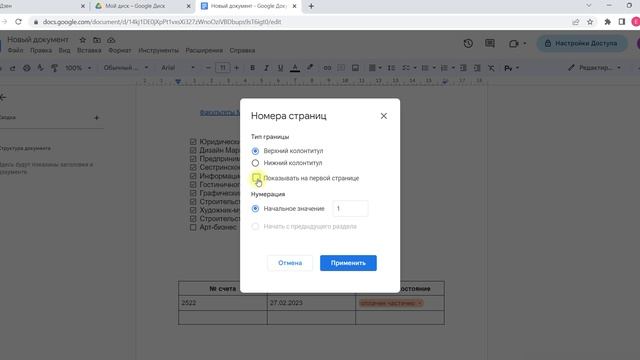Open the text alignment dropdown
640x360 pixels.
(x=375, y=68)
